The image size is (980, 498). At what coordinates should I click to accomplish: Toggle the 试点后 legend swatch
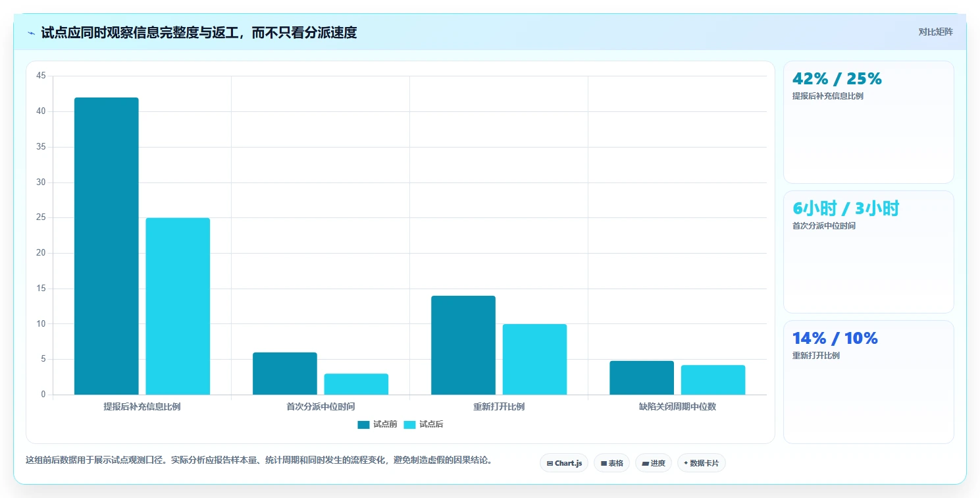tap(409, 425)
